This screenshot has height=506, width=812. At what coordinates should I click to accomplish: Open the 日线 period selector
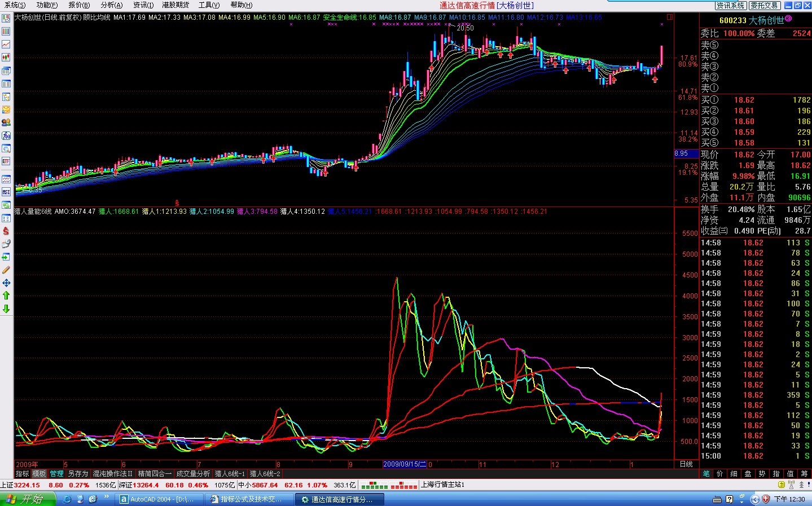click(x=686, y=464)
